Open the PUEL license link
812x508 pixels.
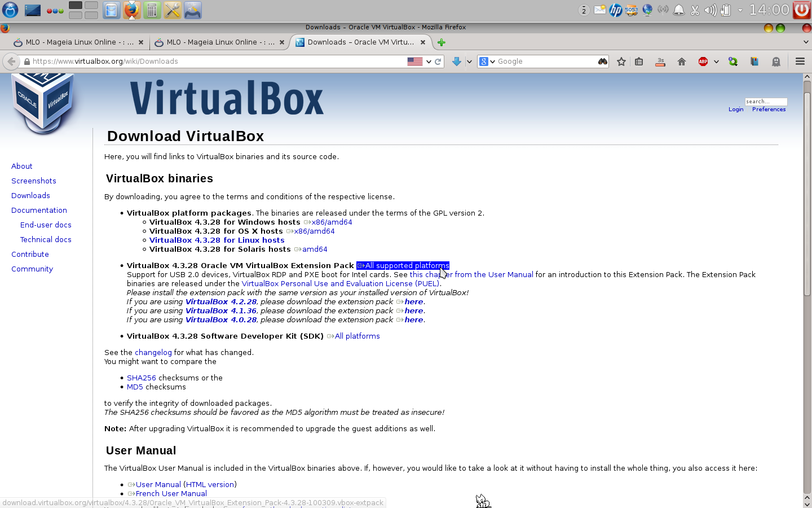click(341, 284)
